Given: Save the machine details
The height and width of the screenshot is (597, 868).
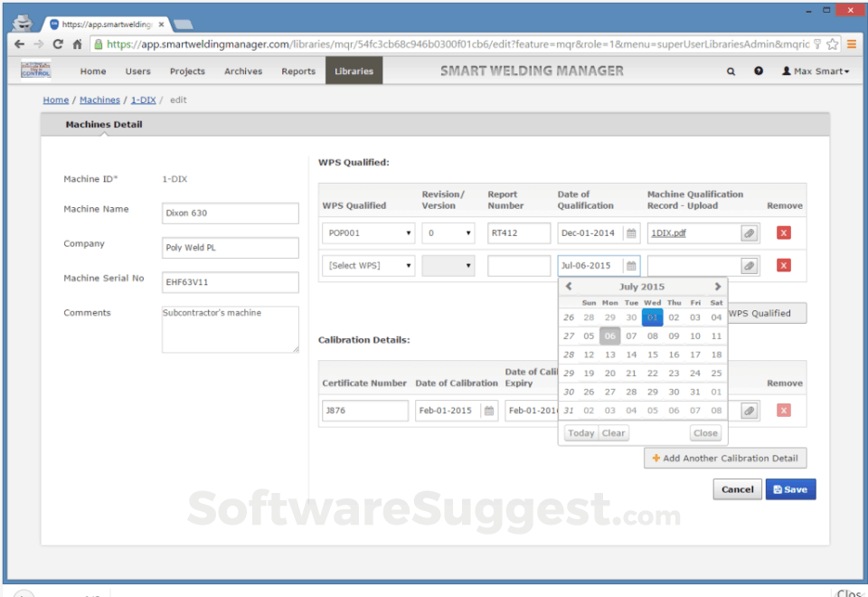Looking at the screenshot, I should (790, 489).
